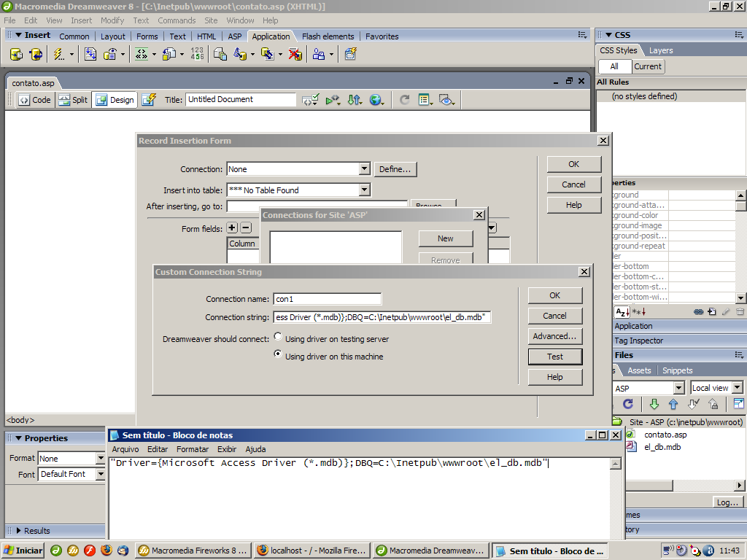Click the User Authentication icon
The image size is (747, 560).
tap(319, 54)
